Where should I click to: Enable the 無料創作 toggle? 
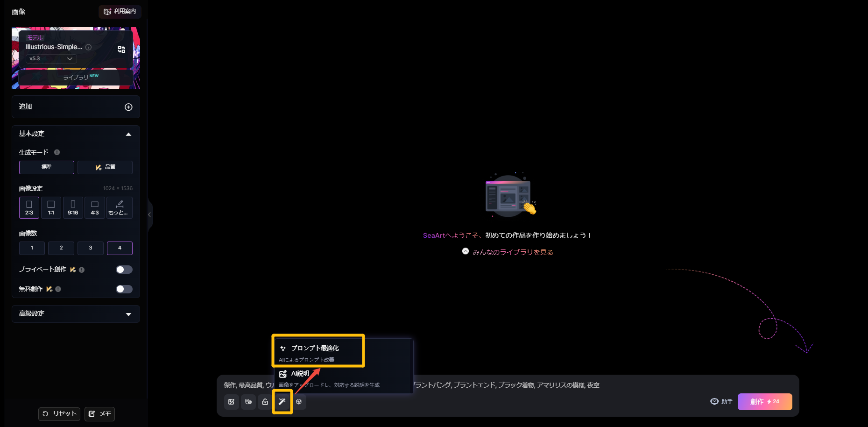(124, 289)
